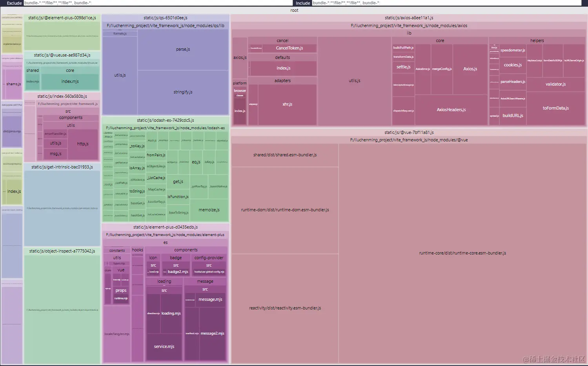Click the message.mjs cell
Screen dimensions: 588x366
tap(210, 300)
